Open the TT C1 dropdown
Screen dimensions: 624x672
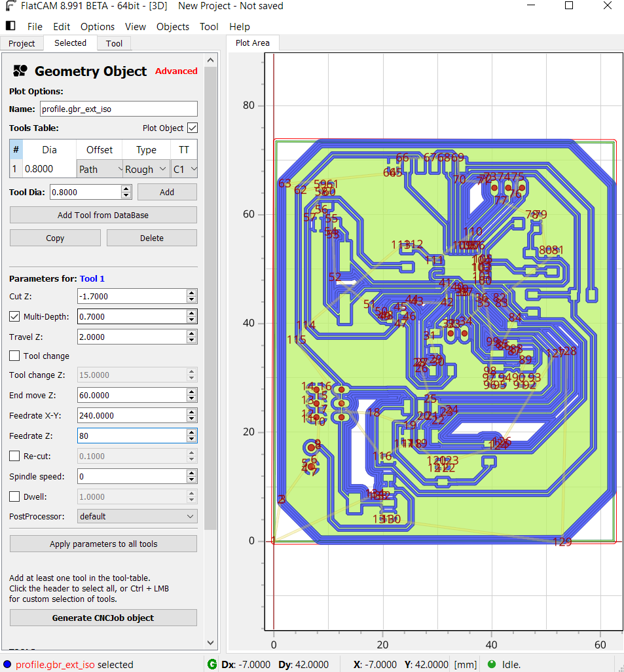184,169
